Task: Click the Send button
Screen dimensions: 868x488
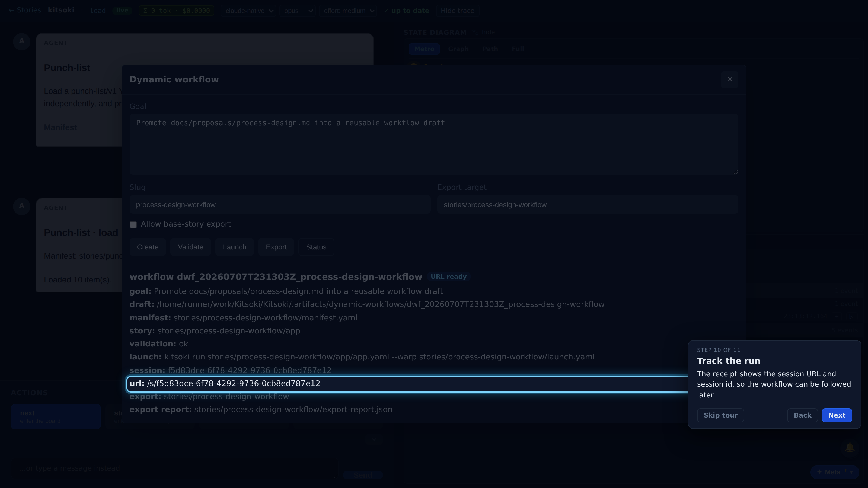Action: [363, 475]
